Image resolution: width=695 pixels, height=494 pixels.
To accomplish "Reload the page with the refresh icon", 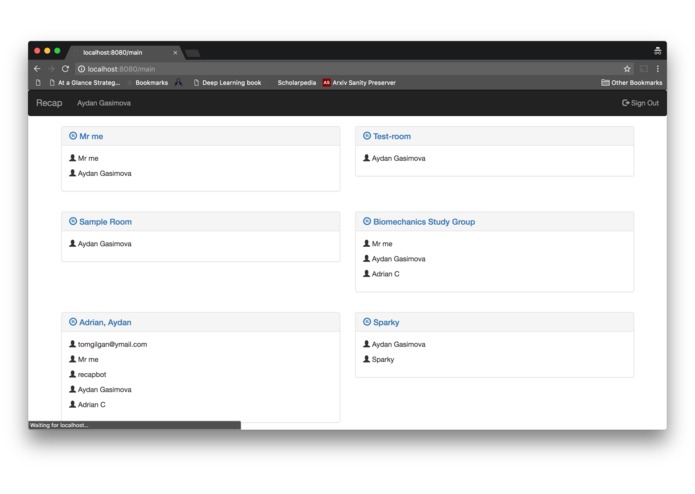I will click(x=65, y=69).
